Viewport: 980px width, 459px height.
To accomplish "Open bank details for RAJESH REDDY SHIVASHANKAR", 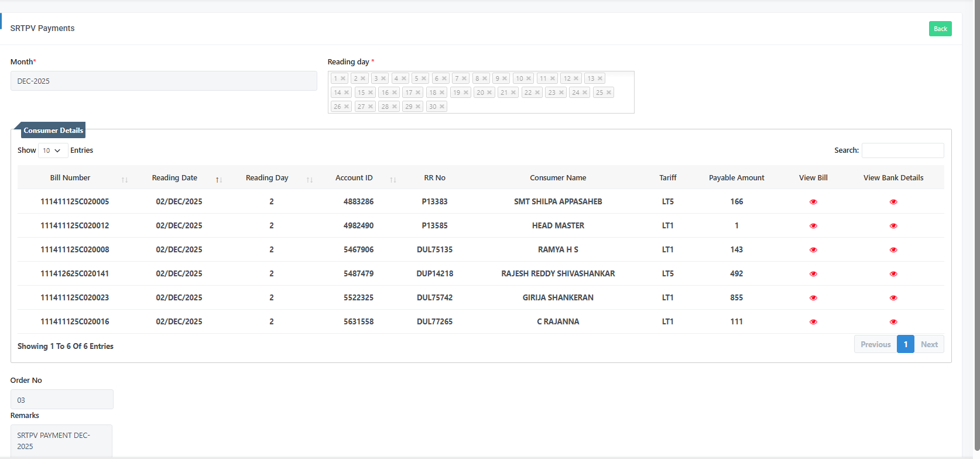I will [893, 274].
